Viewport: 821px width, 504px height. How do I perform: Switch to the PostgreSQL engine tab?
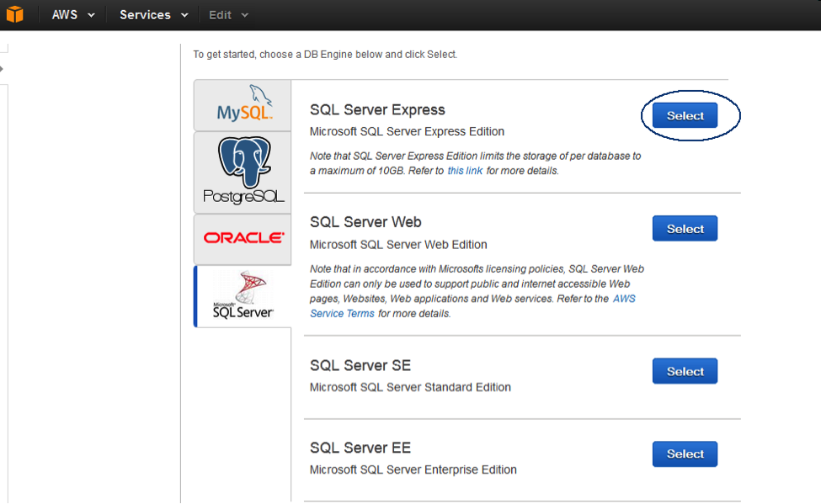[243, 172]
